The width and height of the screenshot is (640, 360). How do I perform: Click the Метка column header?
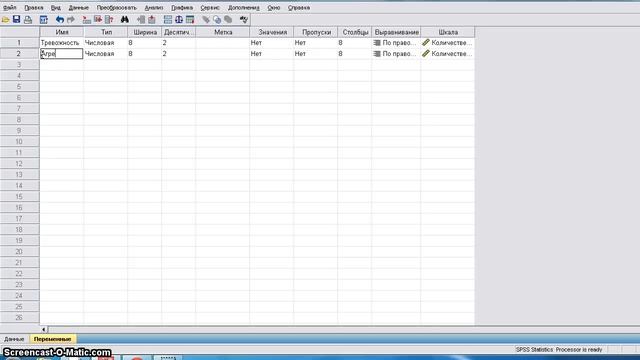tap(223, 32)
